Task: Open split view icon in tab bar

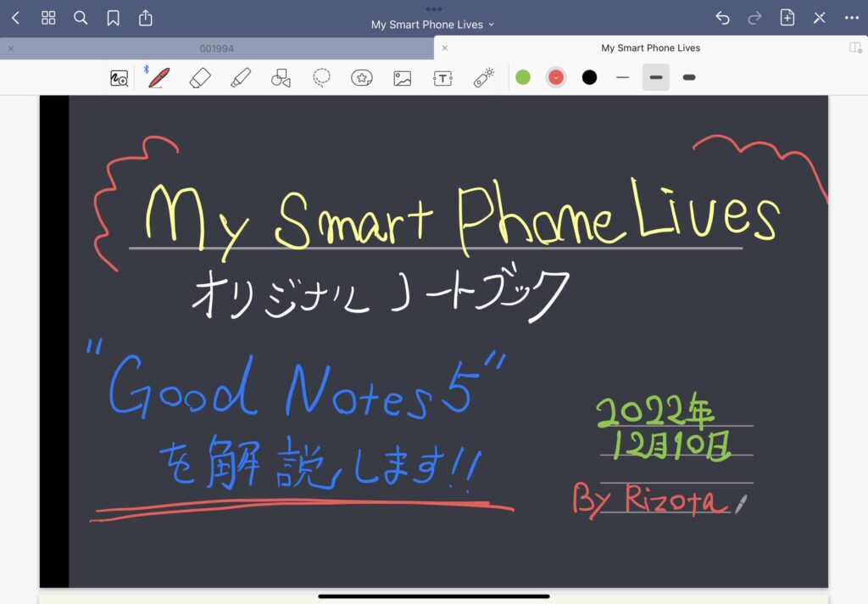Action: 855,48
